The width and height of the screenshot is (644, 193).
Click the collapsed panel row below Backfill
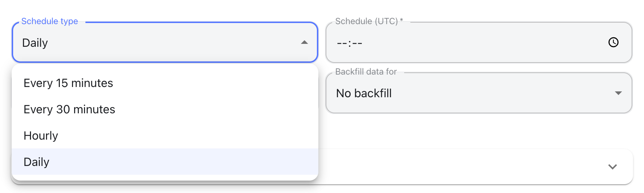[x=456, y=167]
